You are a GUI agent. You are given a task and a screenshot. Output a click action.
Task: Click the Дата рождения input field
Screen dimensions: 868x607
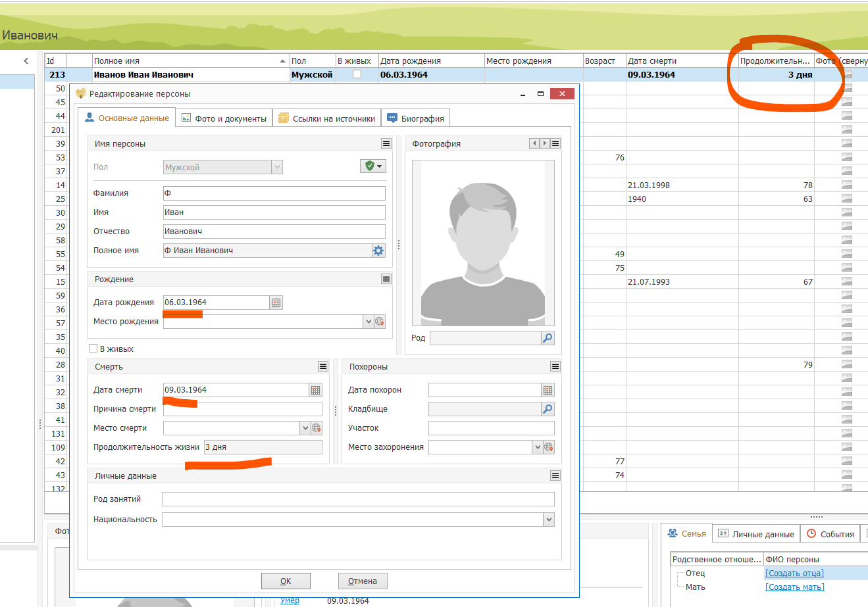pyautogui.click(x=217, y=303)
